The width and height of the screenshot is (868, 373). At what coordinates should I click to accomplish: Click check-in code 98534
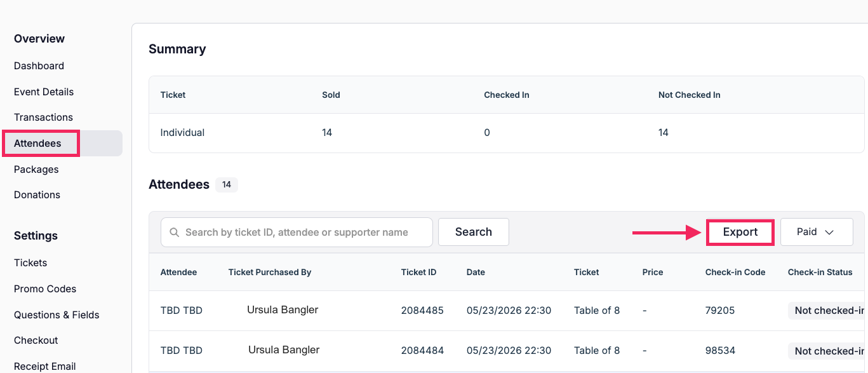[720, 351]
